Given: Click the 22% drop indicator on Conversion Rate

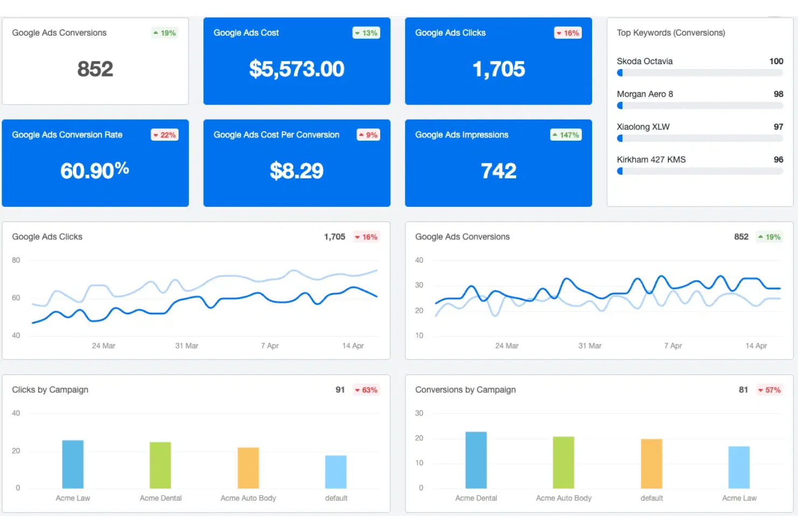Looking at the screenshot, I should click(x=164, y=135).
